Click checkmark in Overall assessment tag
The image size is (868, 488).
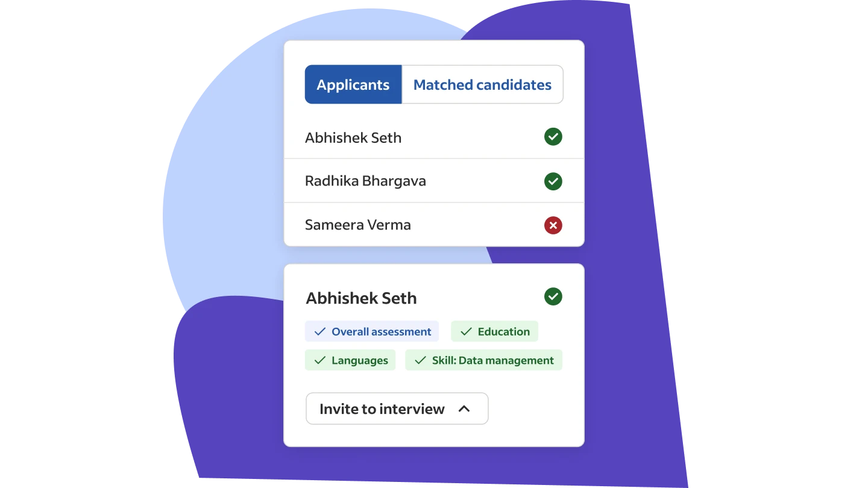coord(320,331)
